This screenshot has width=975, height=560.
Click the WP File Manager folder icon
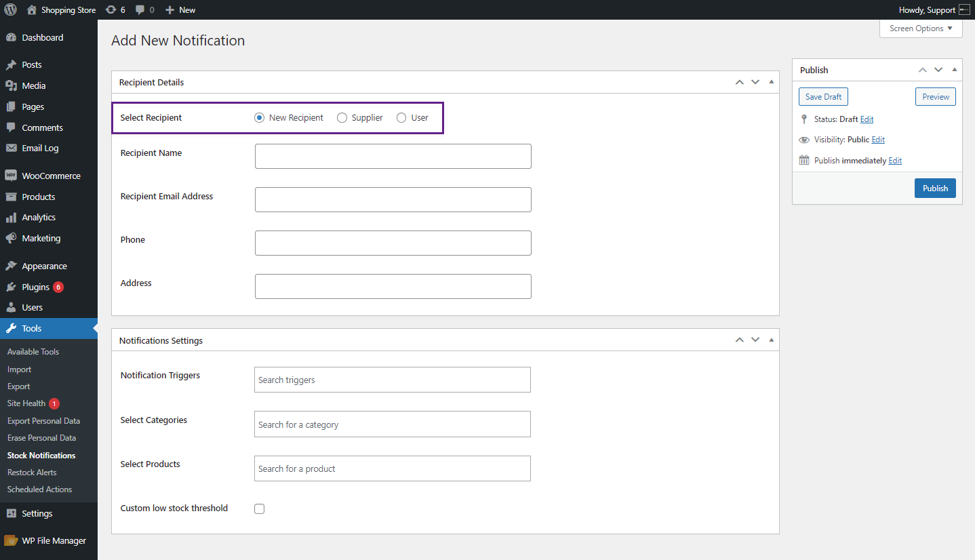click(11, 541)
